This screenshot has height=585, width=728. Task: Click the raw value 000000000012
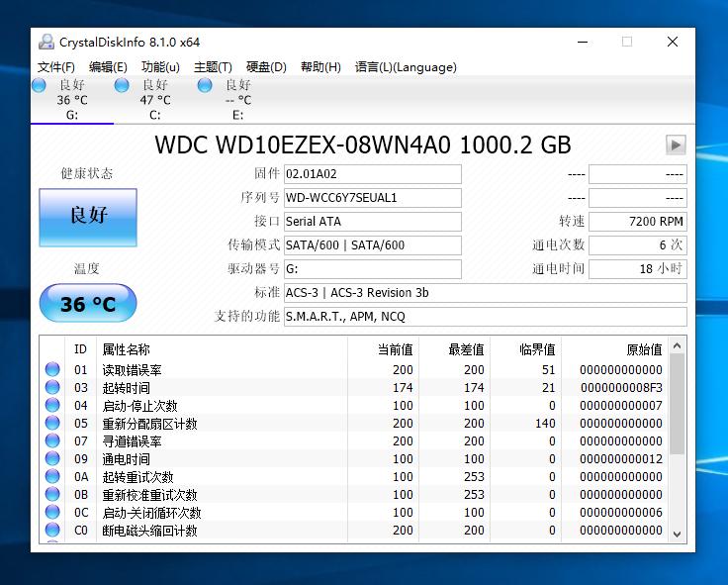click(621, 459)
